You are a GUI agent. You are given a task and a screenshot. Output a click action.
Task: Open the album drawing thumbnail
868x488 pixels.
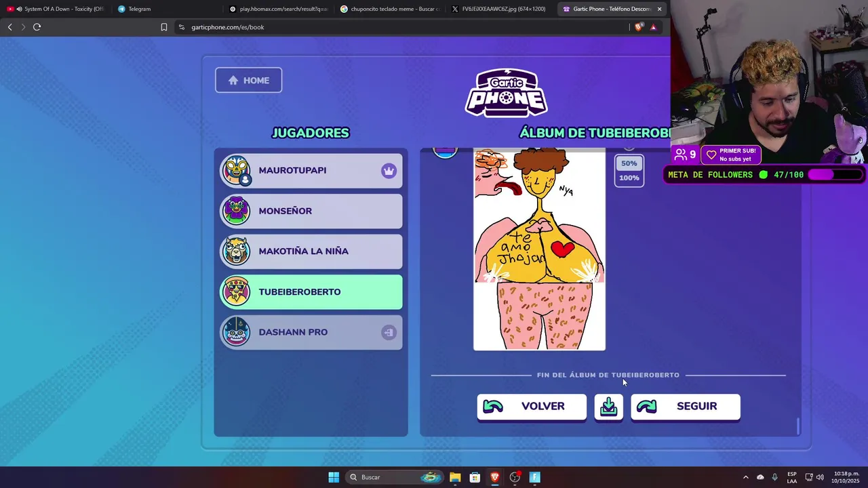point(539,249)
